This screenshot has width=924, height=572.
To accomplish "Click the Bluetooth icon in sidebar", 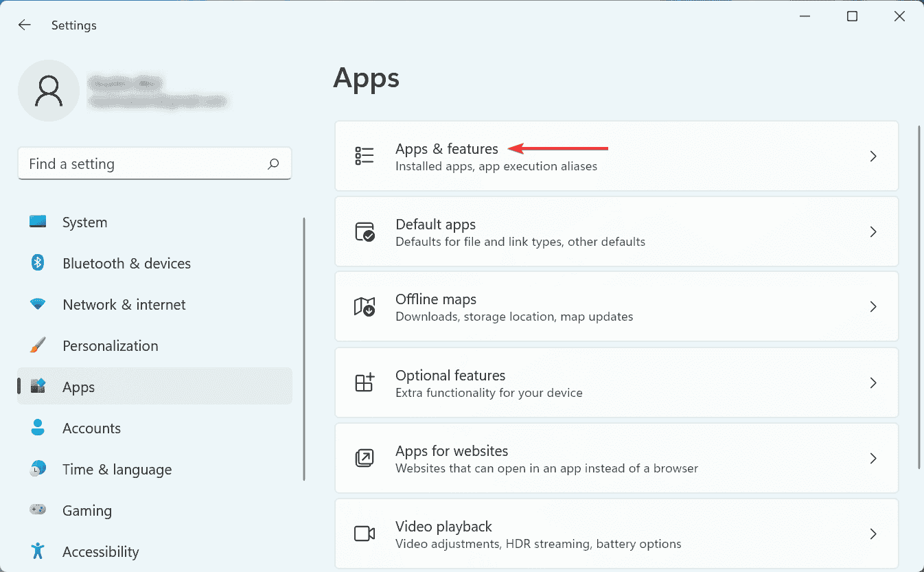I will point(38,263).
